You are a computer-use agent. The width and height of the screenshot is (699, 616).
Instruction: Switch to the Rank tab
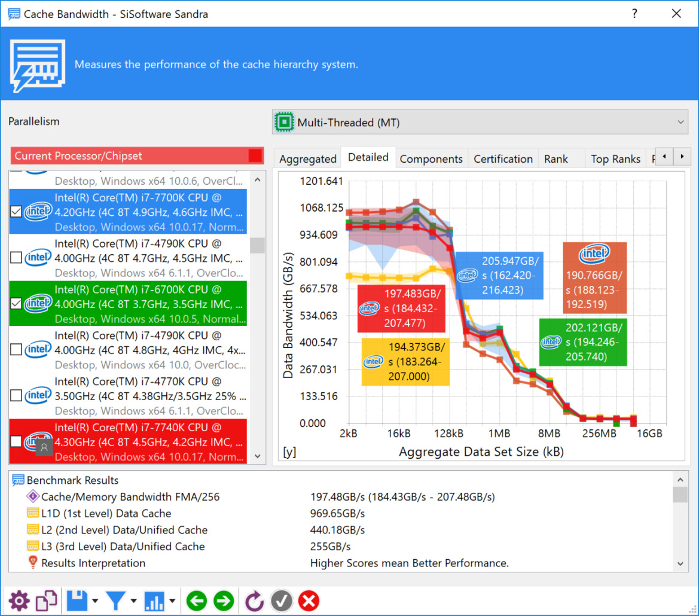coord(556,158)
